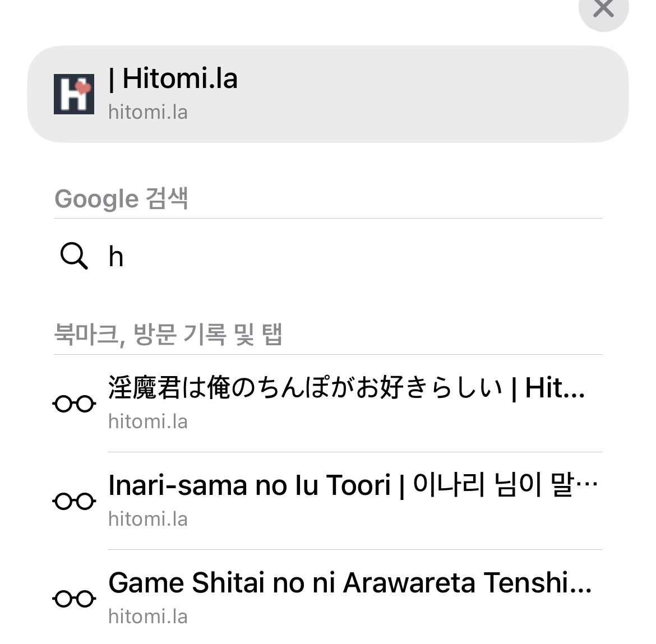Tap glasses icon beside Inari-sama entry
The image size is (656, 644).
pos(74,501)
